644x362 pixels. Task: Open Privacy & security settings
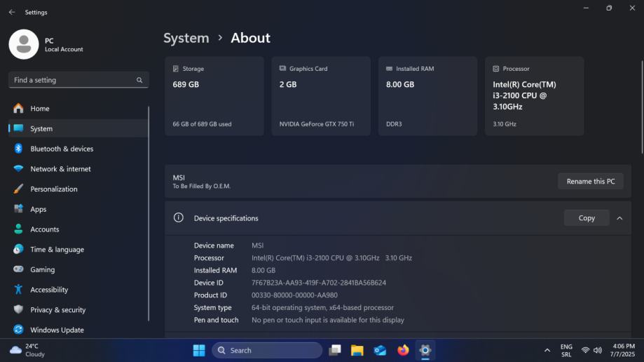tap(57, 310)
